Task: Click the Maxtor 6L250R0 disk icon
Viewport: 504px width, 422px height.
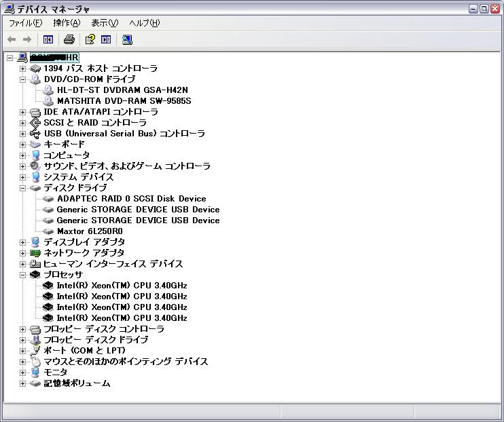Action: 48,231
